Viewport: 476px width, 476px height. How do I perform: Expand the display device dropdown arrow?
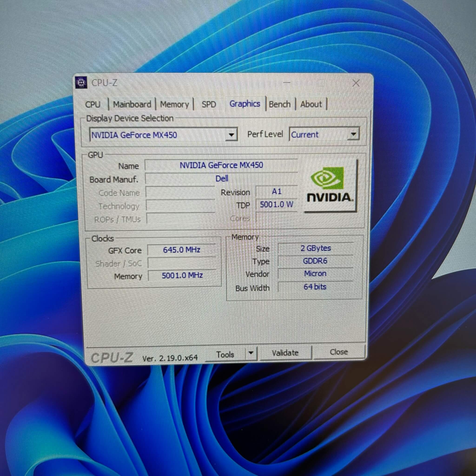[231, 135]
